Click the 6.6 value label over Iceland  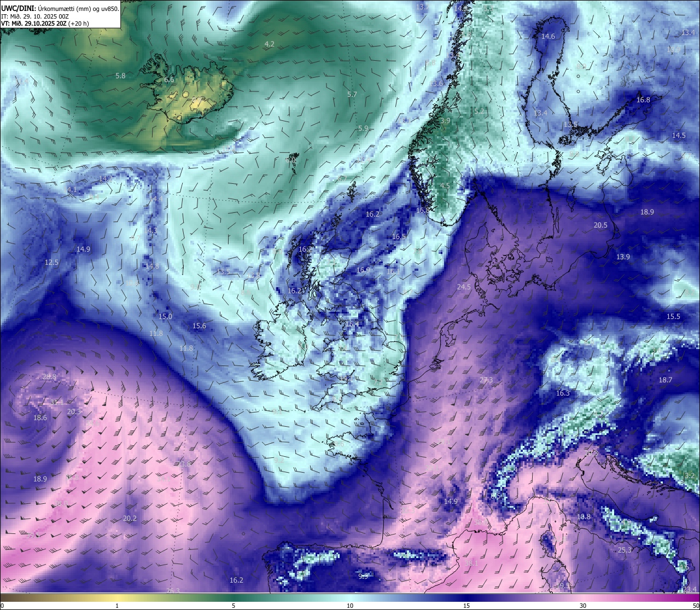tap(169, 79)
